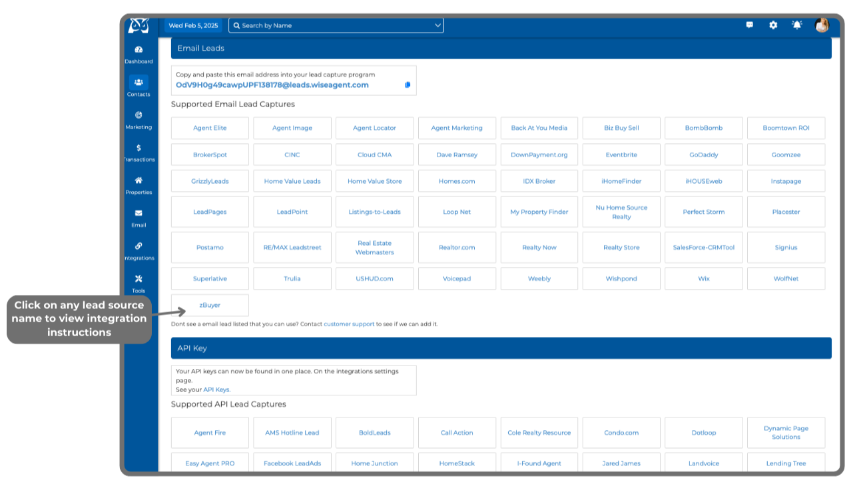Screen dimensions: 859x504
Task: Choose the Goomzee lead capture
Action: coord(786,154)
